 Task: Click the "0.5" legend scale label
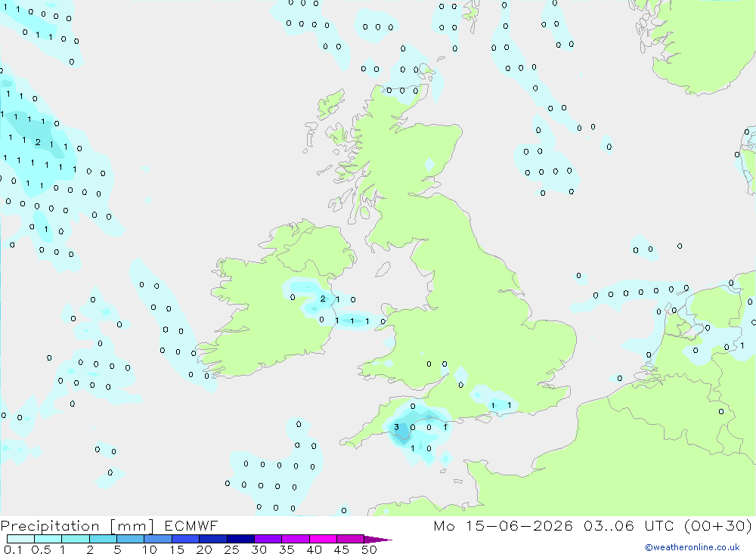tap(41, 549)
